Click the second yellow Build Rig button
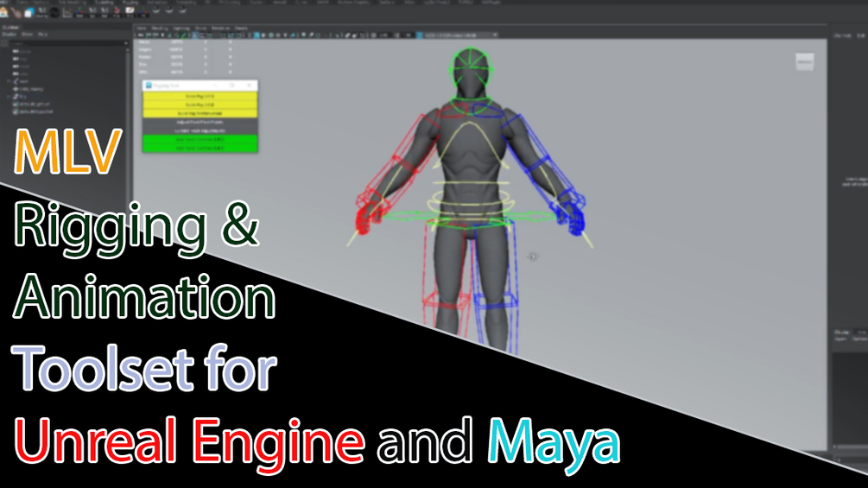 (x=200, y=105)
